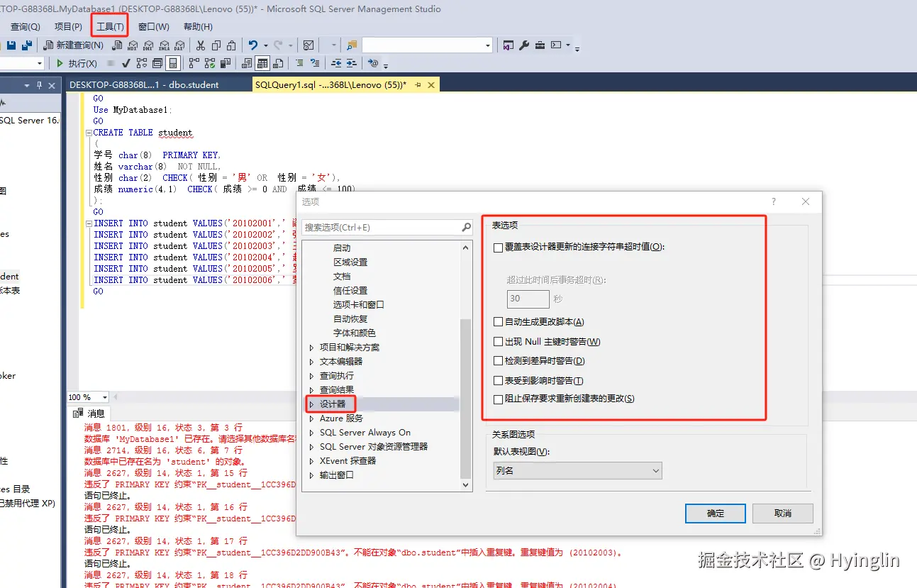This screenshot has width=917, height=588.
Task: Expand the 查询结果 node
Action: click(311, 390)
